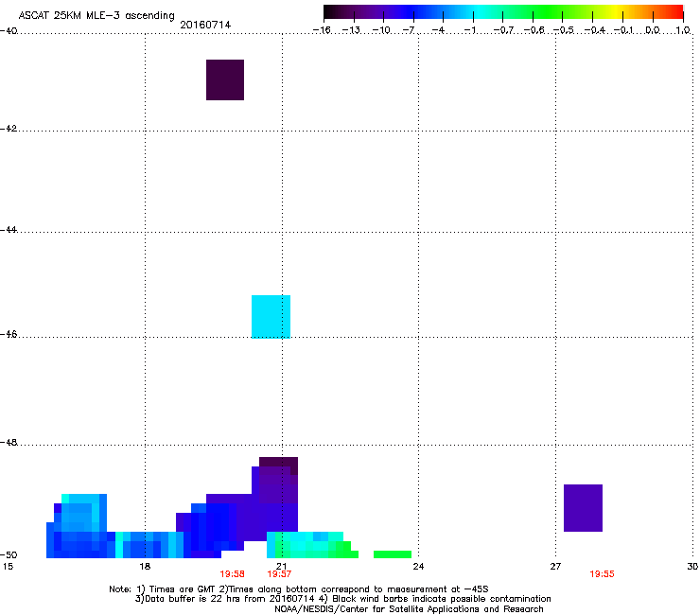700x615 pixels.
Task: Click the longitude axis label 24
Action: (418, 567)
